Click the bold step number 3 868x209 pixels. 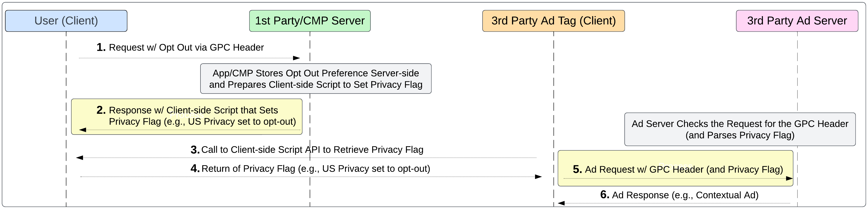tap(195, 150)
